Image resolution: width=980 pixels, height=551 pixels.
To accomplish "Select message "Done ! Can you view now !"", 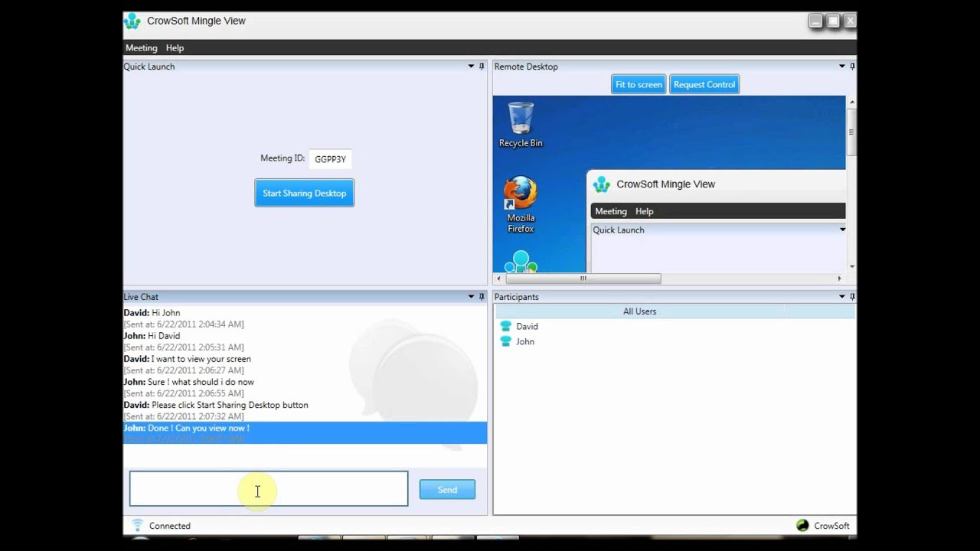I will point(198,428).
